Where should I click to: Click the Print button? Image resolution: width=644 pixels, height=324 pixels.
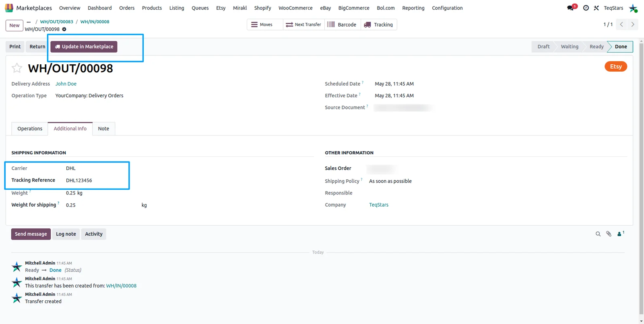[15, 47]
